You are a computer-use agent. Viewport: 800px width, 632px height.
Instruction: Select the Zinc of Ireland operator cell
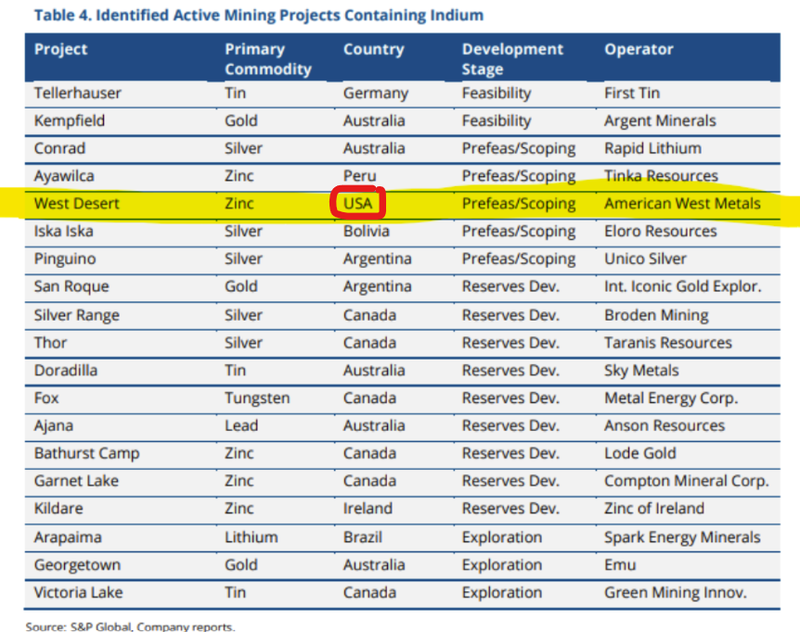click(x=654, y=508)
